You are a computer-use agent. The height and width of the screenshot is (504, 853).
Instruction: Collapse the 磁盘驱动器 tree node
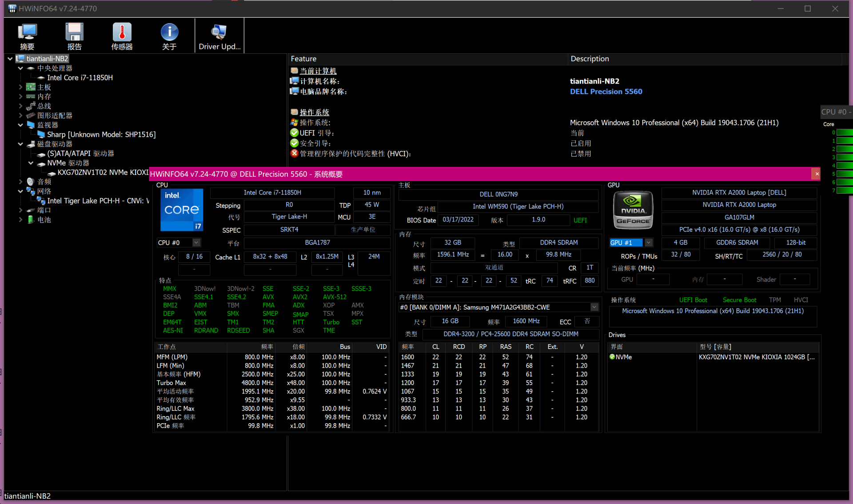coord(20,144)
